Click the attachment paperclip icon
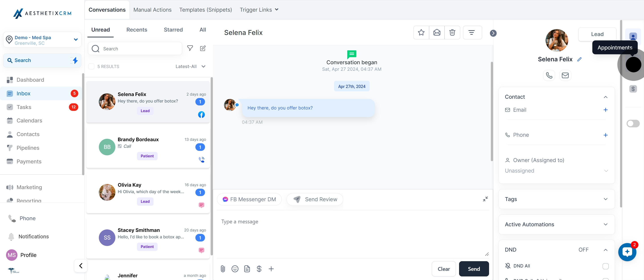Viewport: 644px width, 280px height. point(223,269)
